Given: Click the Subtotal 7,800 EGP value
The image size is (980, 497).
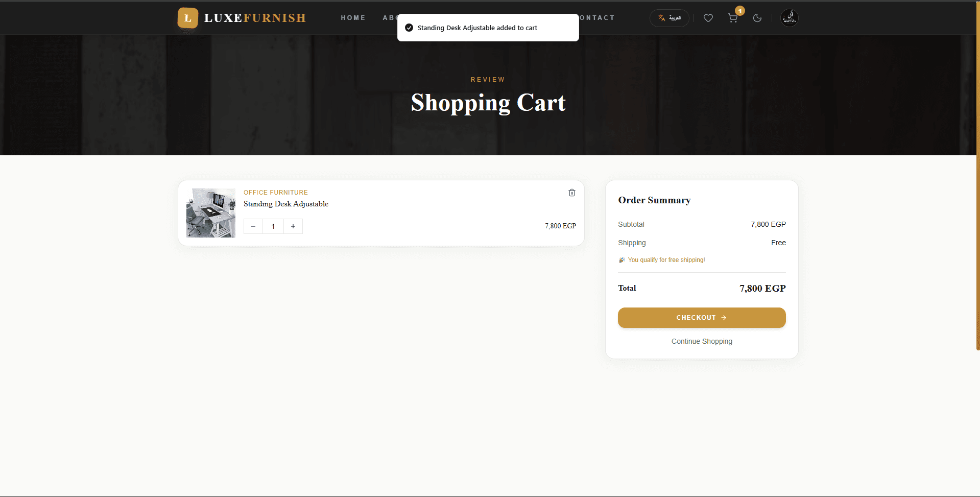Looking at the screenshot, I should (x=768, y=224).
